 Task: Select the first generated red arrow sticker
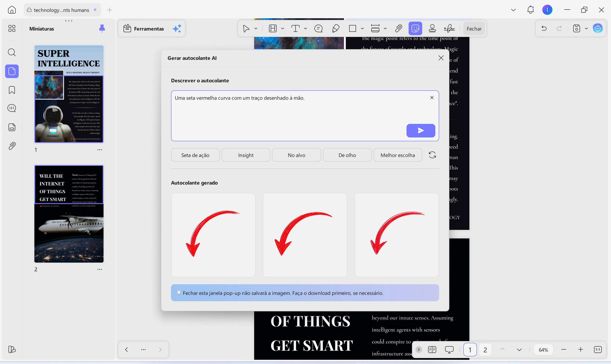[x=213, y=235]
